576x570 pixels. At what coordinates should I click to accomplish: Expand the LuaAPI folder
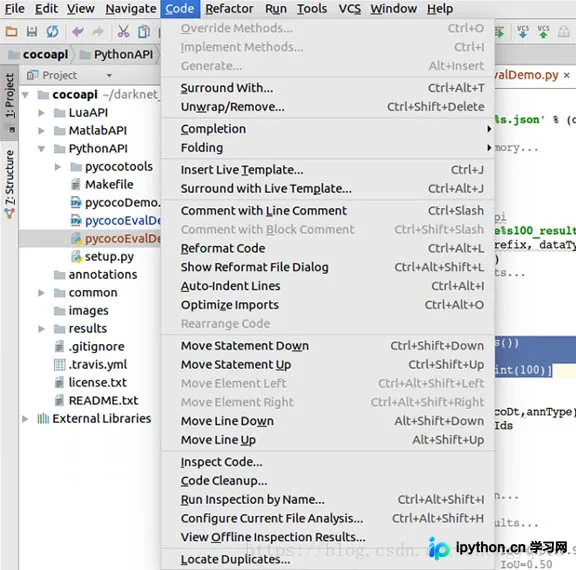(42, 113)
